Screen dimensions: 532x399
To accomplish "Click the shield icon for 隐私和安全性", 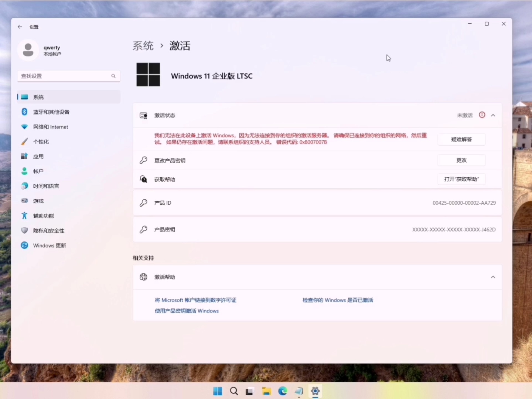I will 24,230.
